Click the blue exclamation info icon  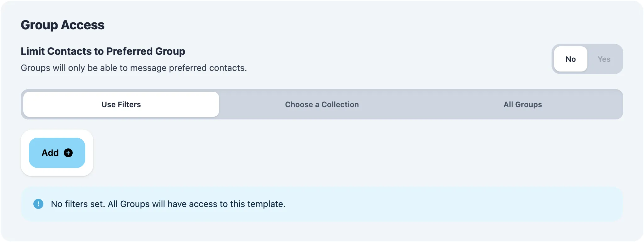(38, 204)
